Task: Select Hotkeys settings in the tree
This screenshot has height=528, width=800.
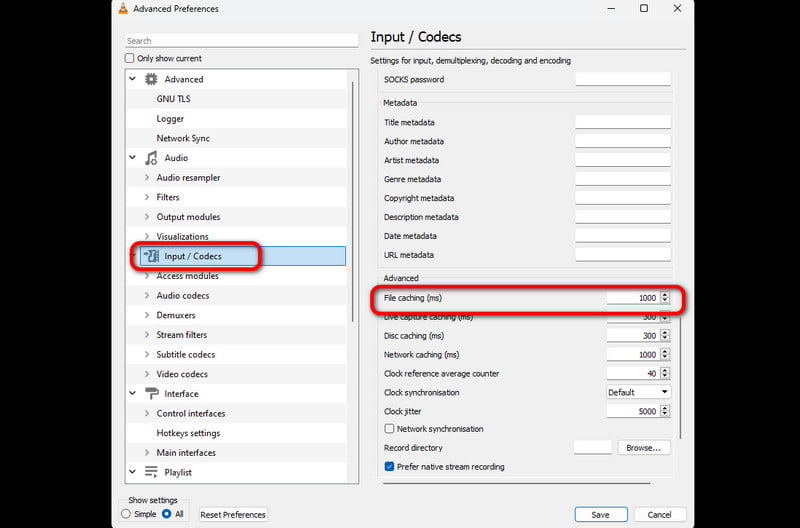Action: click(188, 433)
